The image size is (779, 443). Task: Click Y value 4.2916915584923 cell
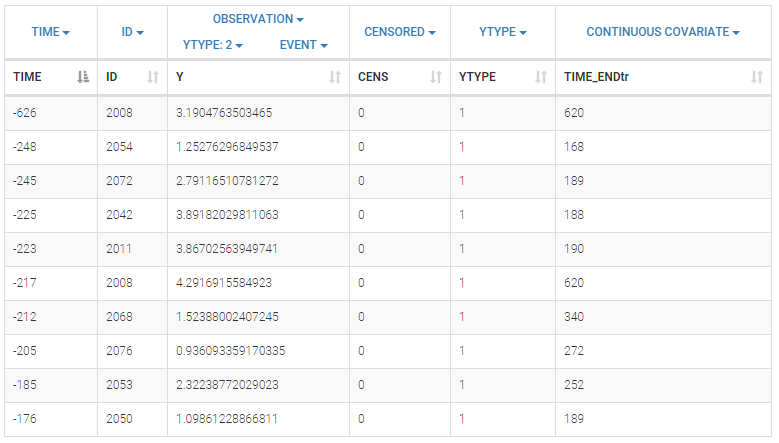point(224,283)
